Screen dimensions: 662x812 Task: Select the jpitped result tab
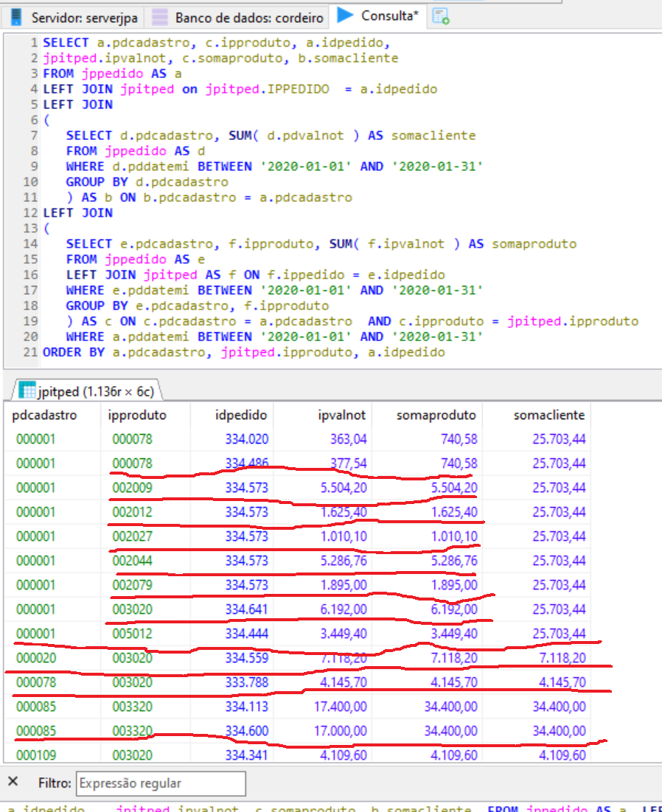click(88, 390)
